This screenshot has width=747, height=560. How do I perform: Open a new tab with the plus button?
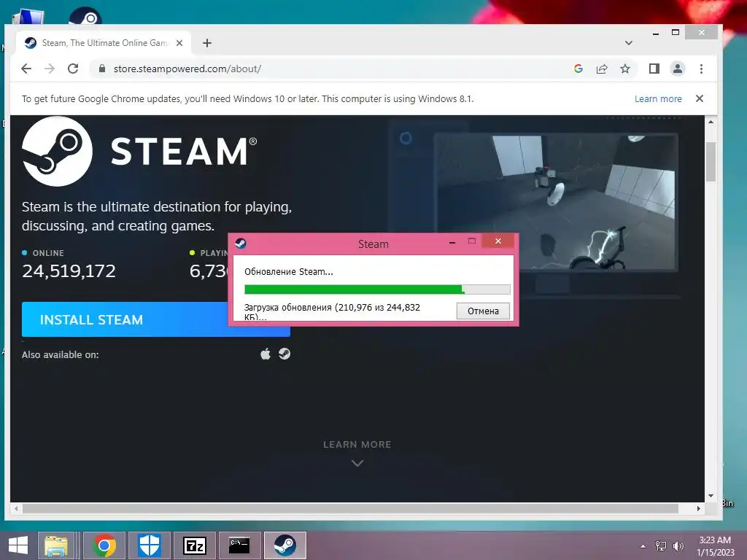[x=206, y=43]
